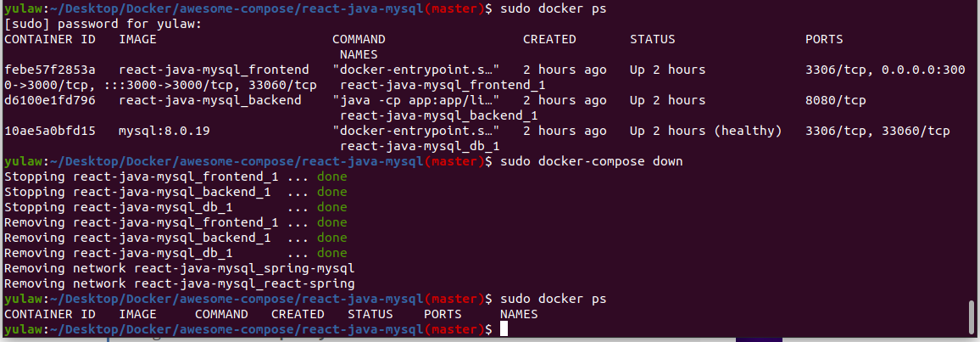This screenshot has height=342, width=980.
Task: Click the cursor block at the last prompt
Action: click(504, 329)
